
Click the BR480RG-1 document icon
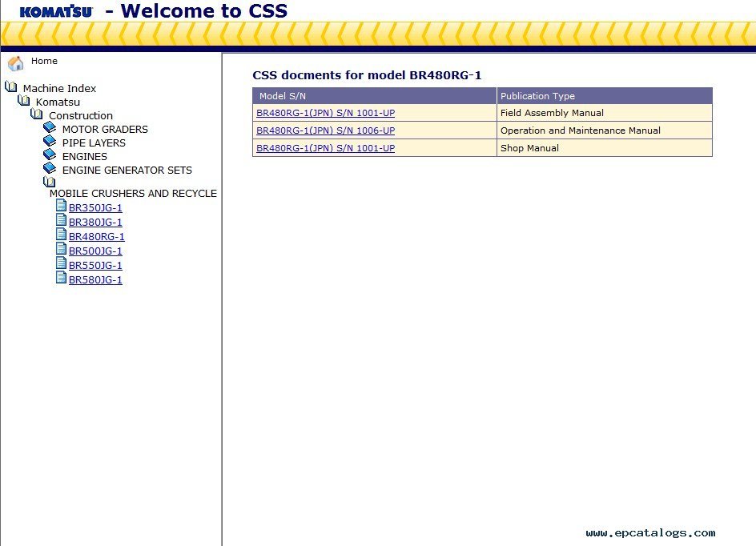click(61, 235)
